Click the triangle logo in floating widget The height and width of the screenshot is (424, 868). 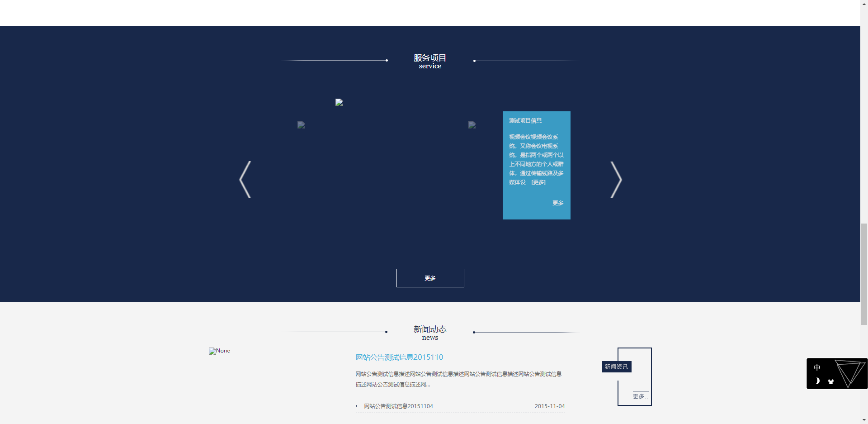click(849, 373)
